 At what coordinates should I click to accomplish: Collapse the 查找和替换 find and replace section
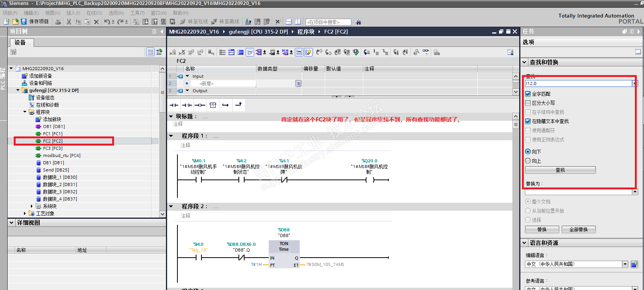524,62
